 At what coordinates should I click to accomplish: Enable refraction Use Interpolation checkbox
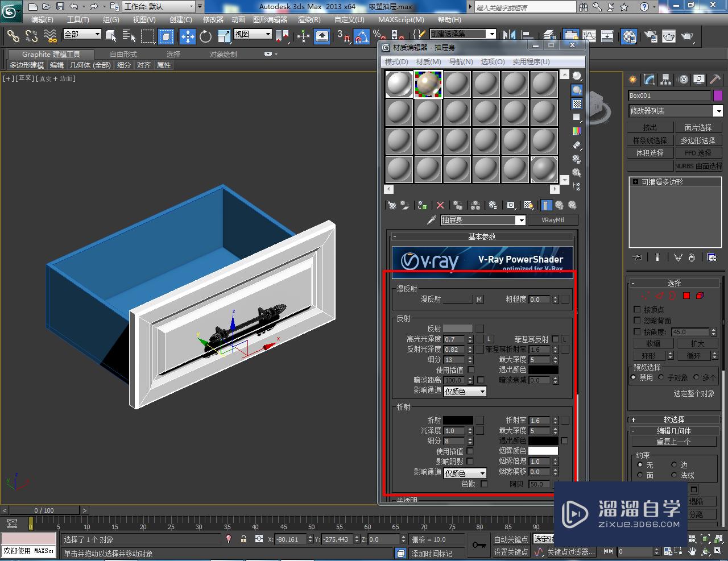tap(470, 451)
